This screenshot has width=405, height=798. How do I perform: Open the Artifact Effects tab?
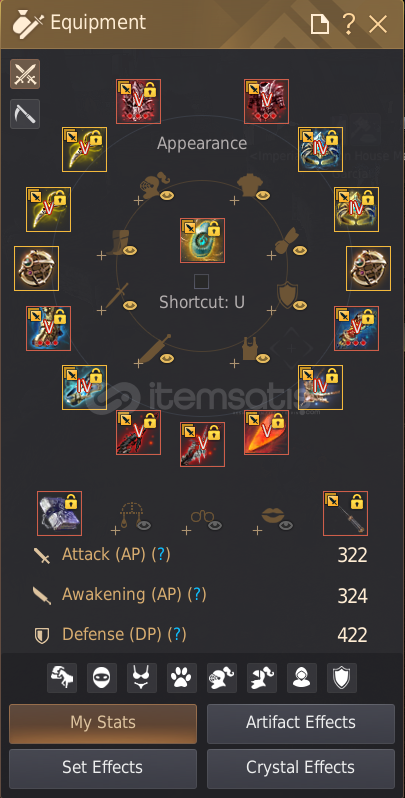click(x=301, y=723)
